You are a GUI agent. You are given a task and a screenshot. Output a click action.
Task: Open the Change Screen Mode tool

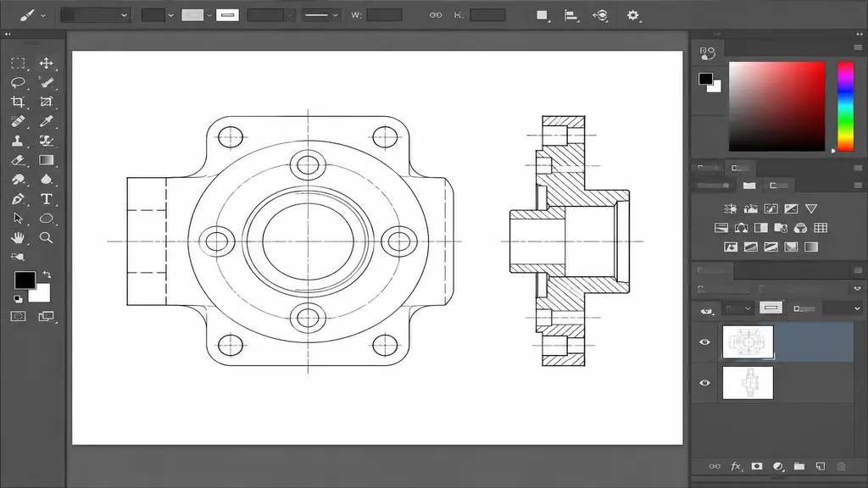pos(46,317)
